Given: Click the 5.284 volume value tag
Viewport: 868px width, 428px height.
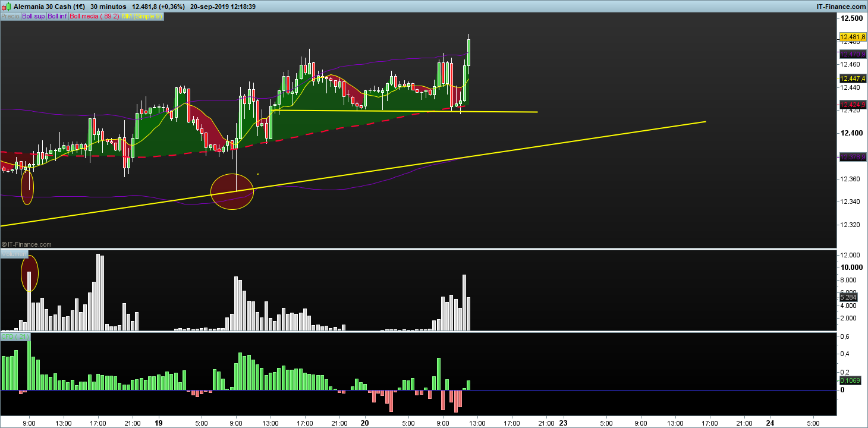Looking at the screenshot, I should [x=847, y=296].
